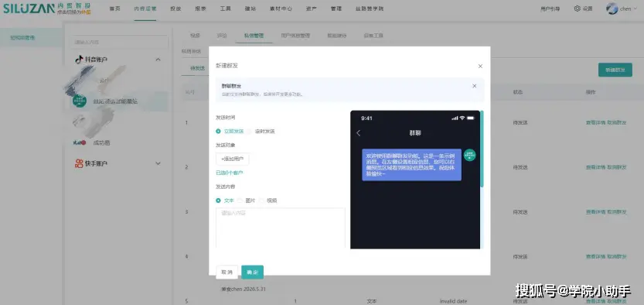Viewport: 644px width, 305px height.
Task: Click the "美食chen 2026.5.31" text
Action: click(244, 289)
